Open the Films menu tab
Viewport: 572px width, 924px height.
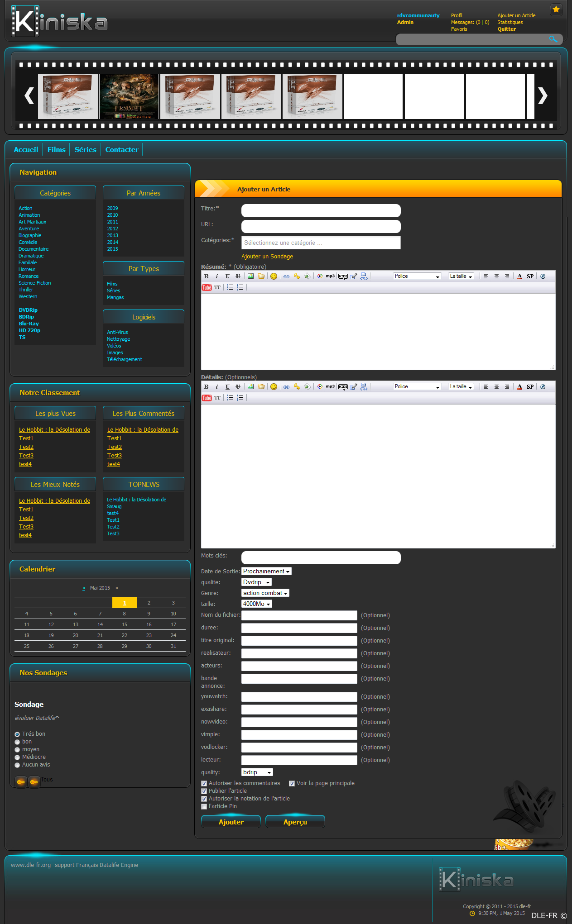[57, 150]
